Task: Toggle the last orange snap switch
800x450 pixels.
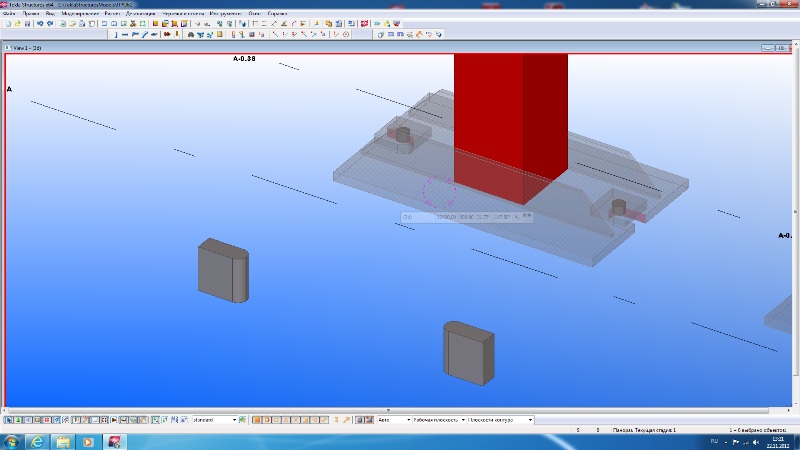Action: pos(345,420)
